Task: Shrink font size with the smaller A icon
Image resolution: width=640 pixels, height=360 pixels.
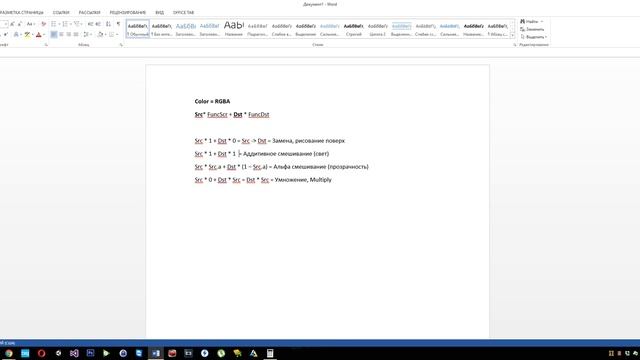Action: pos(20,24)
